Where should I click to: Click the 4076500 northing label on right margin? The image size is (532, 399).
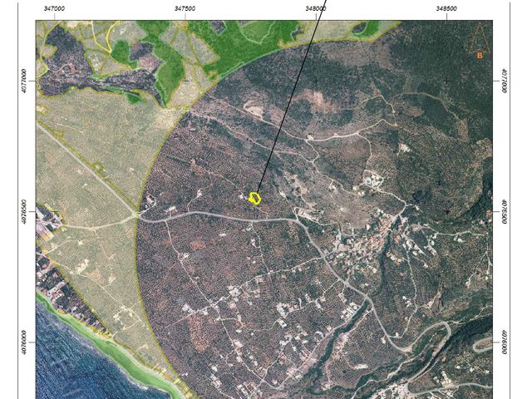[505, 211]
